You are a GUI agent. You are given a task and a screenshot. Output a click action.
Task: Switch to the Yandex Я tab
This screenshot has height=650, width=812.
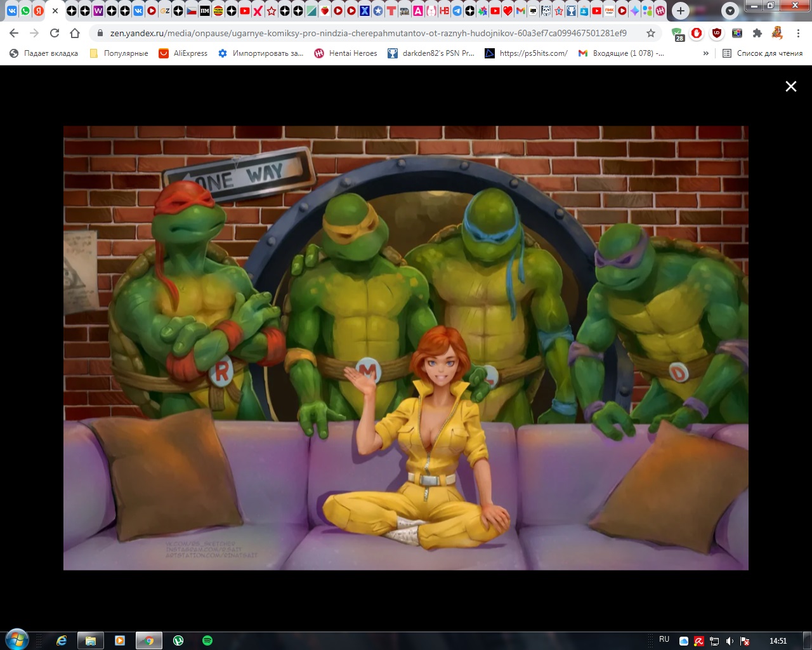click(39, 11)
